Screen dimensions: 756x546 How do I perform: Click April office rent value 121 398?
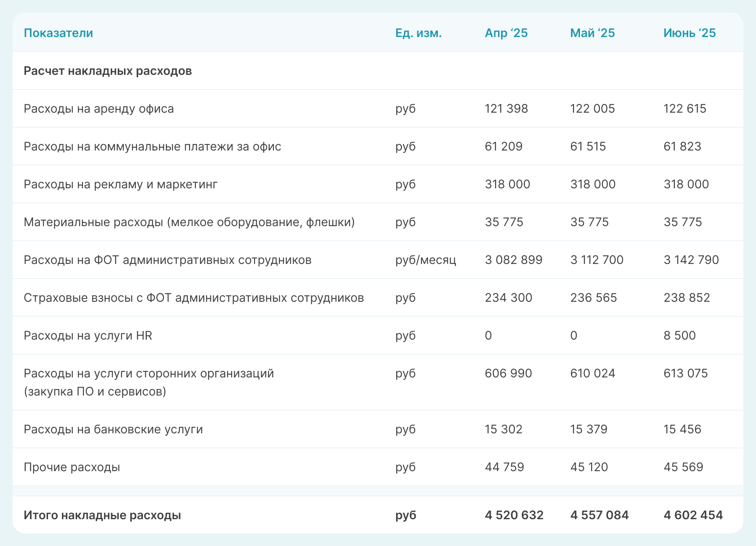[506, 109]
